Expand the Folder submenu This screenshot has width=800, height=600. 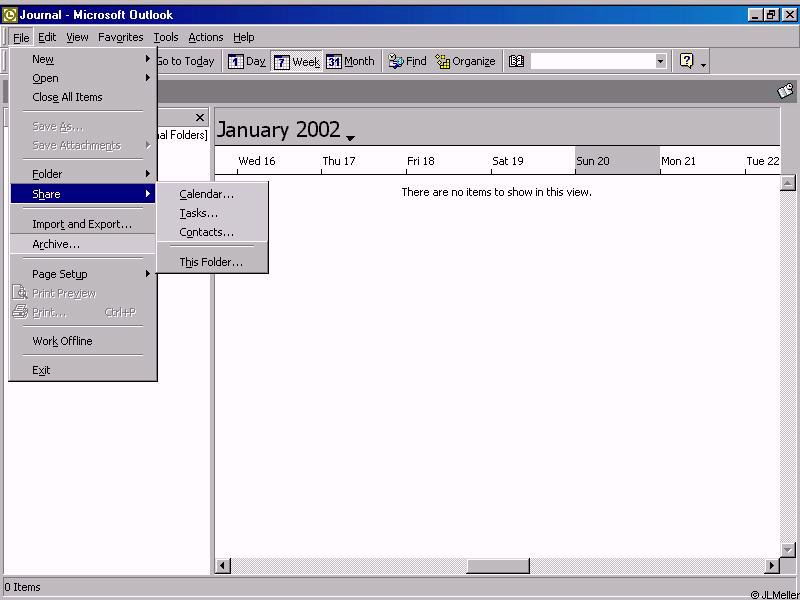point(83,174)
